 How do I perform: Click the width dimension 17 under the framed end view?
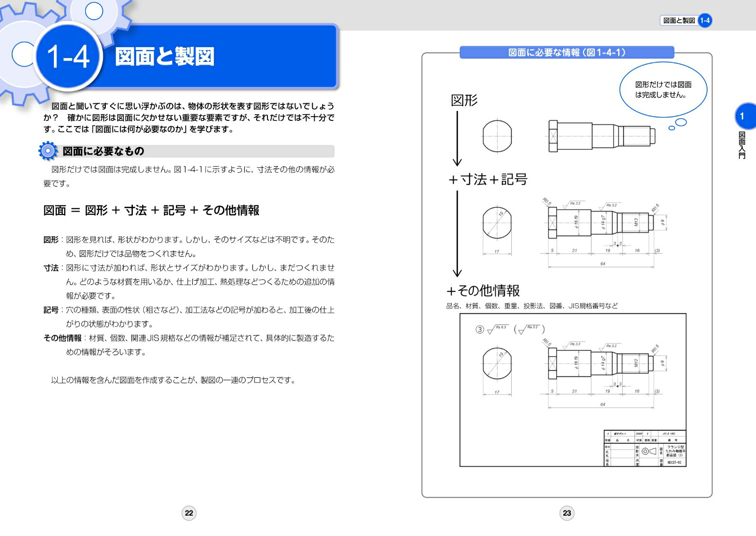tap(497, 392)
